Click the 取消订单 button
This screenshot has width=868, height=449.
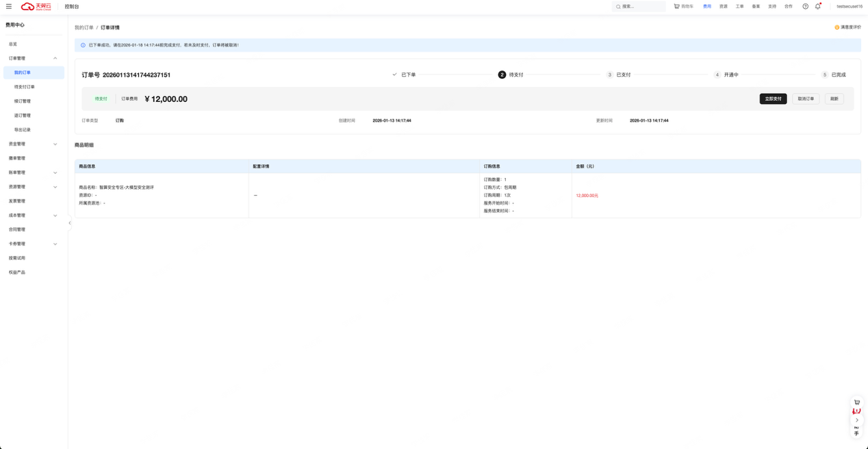pos(806,99)
